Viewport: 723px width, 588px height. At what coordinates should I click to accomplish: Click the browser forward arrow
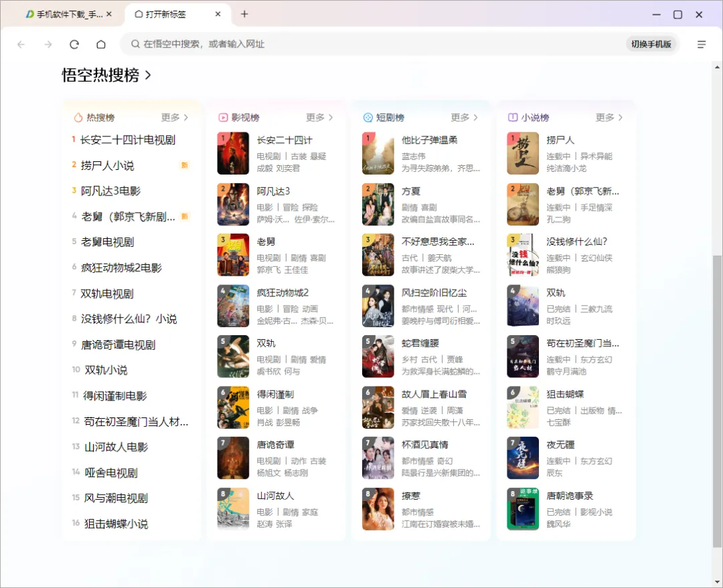[48, 44]
